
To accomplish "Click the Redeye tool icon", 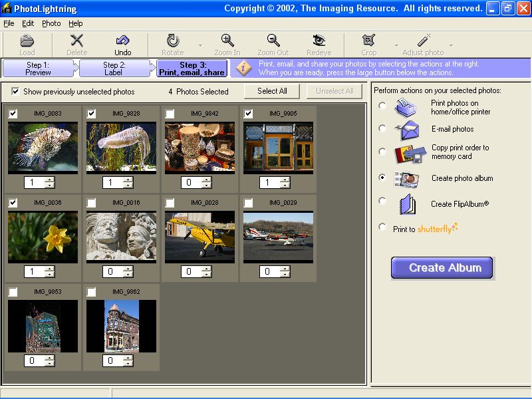I will click(x=319, y=41).
